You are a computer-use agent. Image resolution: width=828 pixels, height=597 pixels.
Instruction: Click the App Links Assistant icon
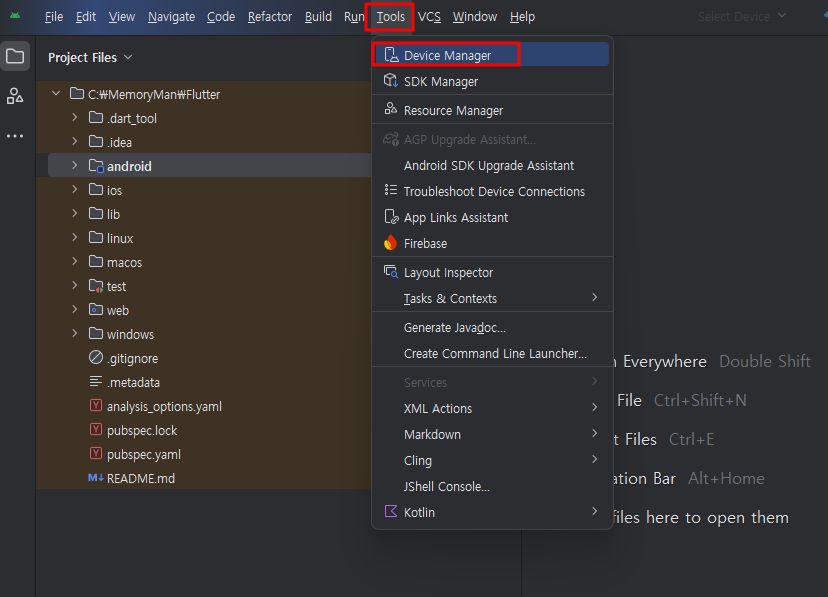coord(391,217)
